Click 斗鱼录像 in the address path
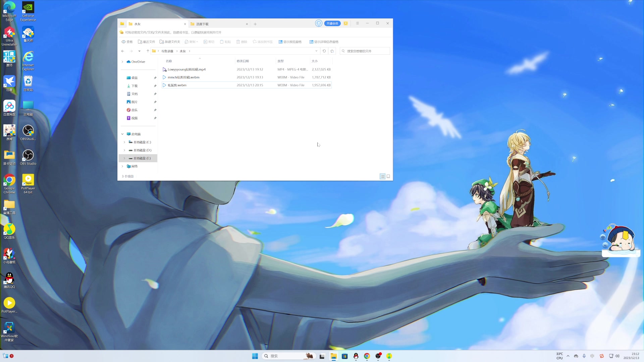The width and height of the screenshot is (644, 362). pos(167,51)
